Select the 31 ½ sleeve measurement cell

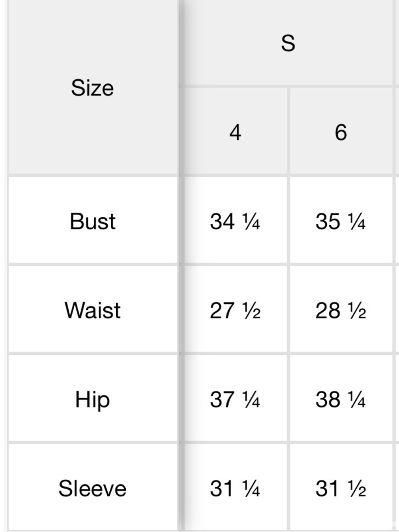tap(341, 488)
